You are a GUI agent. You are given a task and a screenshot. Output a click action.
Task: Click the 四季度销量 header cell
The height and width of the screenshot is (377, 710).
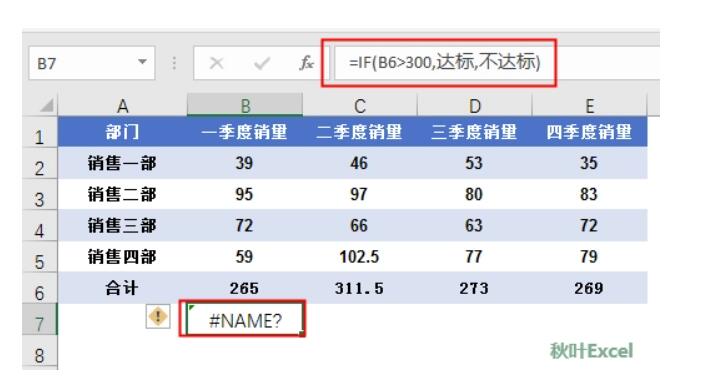pyautogui.click(x=589, y=132)
